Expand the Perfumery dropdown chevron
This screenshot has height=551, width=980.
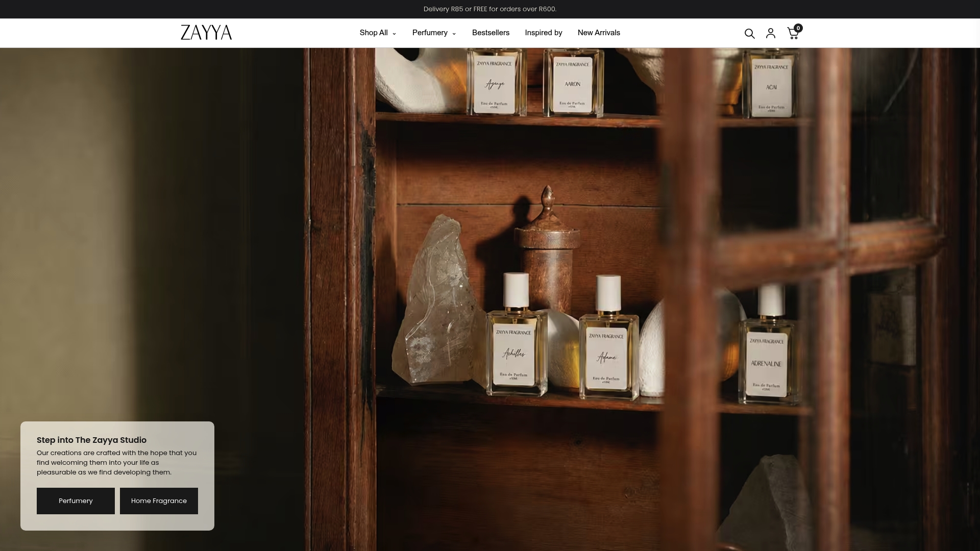454,34
